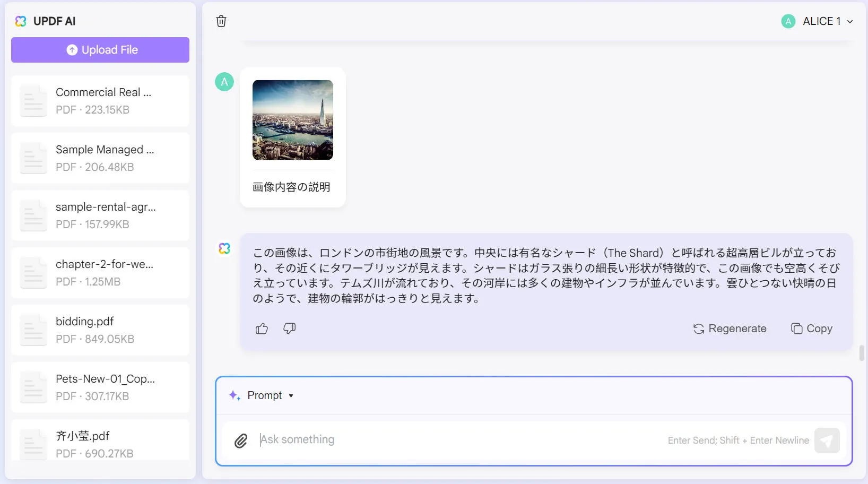Click the Upload File button

(x=100, y=50)
